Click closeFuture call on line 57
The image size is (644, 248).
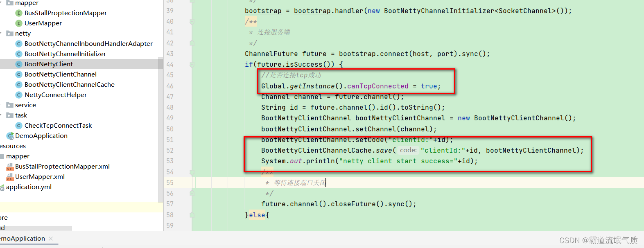pyautogui.click(x=353, y=204)
